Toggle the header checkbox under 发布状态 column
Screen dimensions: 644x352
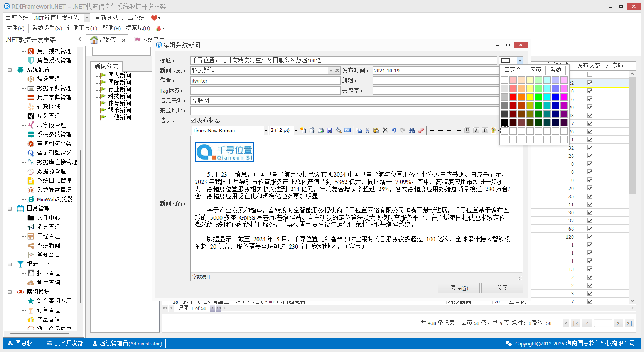(590, 74)
